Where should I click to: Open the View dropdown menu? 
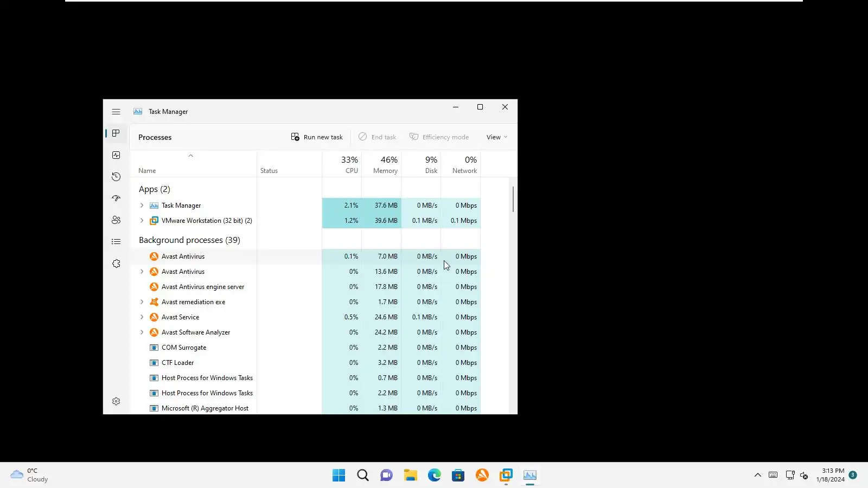497,137
